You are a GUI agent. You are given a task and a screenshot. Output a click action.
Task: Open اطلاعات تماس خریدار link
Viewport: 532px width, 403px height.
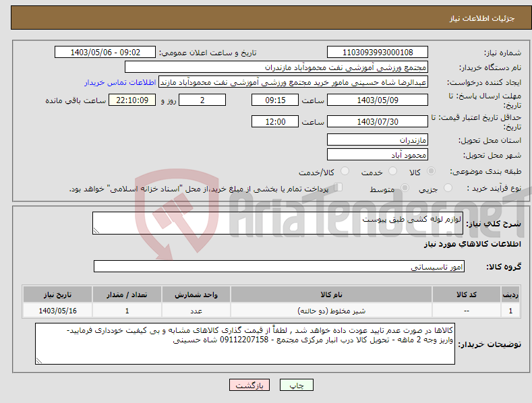(120, 82)
